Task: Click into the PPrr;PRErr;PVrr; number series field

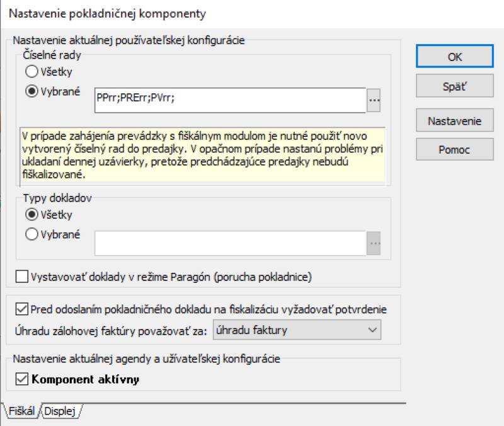Action: 229,100
